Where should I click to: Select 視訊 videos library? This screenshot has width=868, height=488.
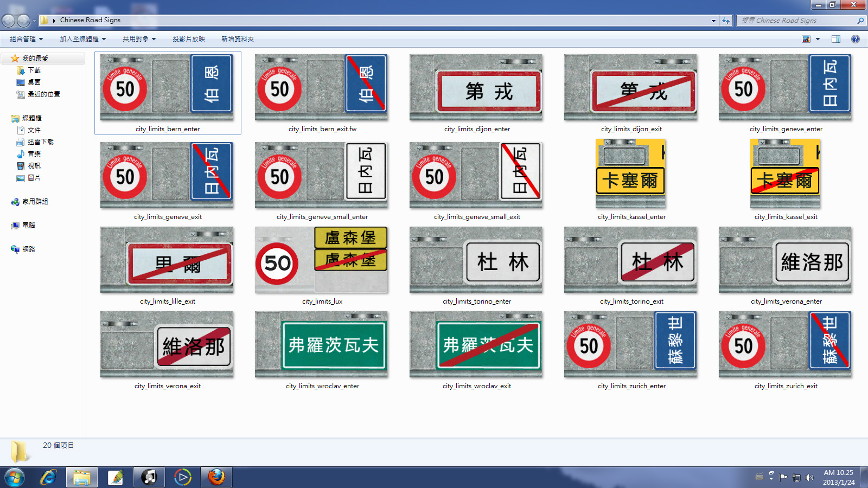[34, 166]
